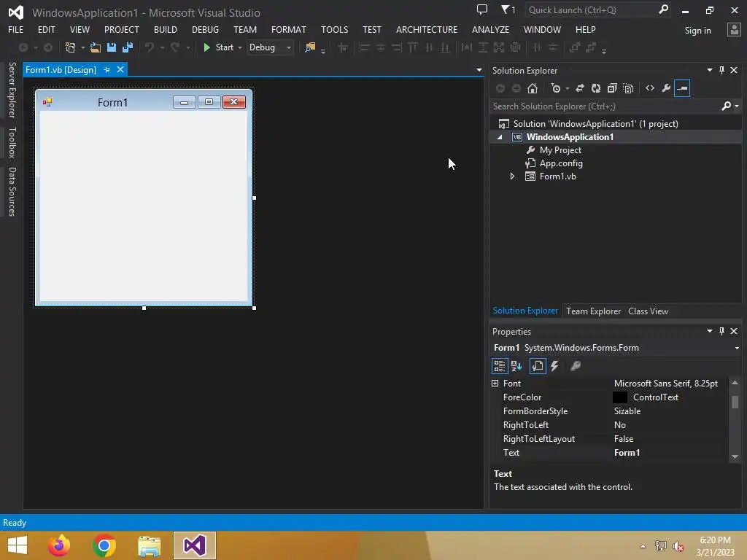Click the Pending Changes Filter icon
This screenshot has width=747, height=560.
pos(555,88)
